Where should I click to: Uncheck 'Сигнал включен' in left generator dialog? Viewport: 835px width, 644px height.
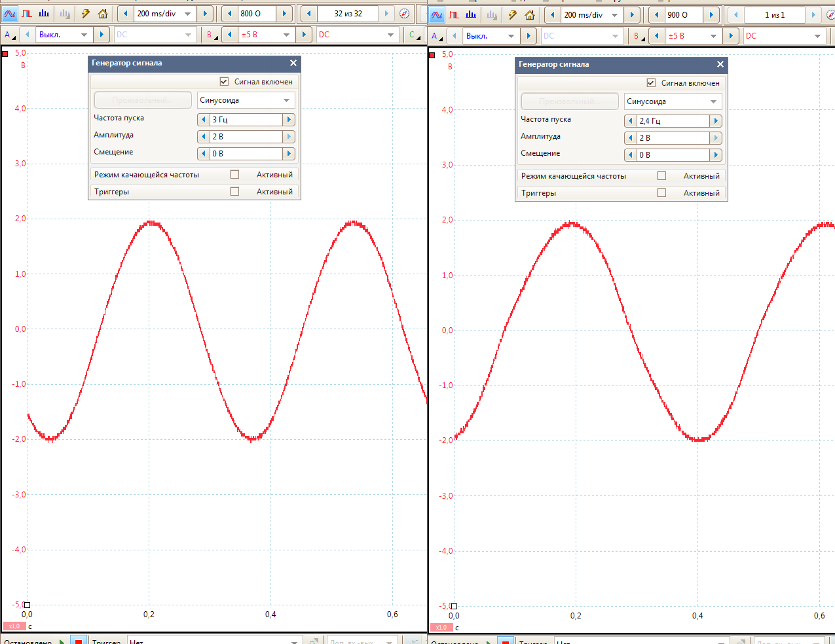[224, 82]
